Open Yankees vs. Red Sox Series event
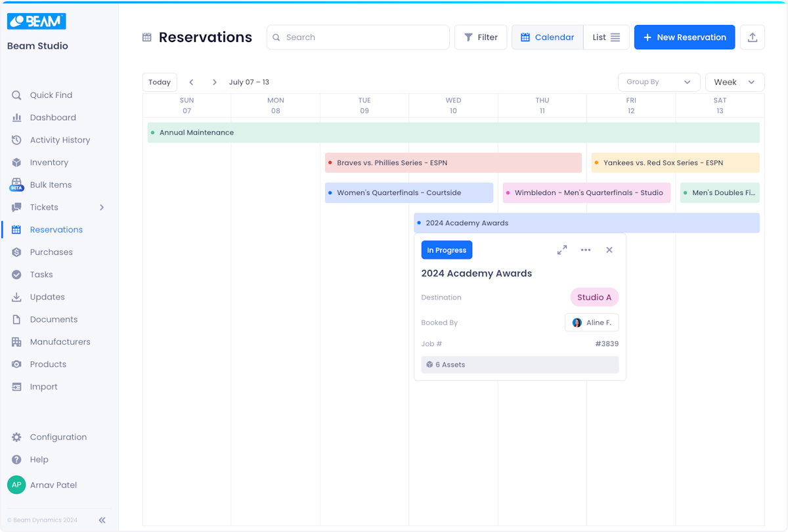The height and width of the screenshot is (532, 788). coord(675,163)
